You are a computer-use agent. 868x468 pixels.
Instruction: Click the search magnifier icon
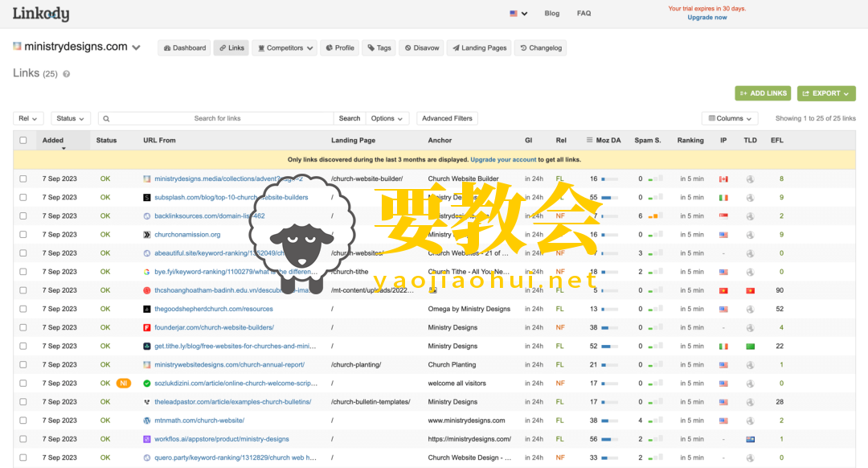coord(106,118)
